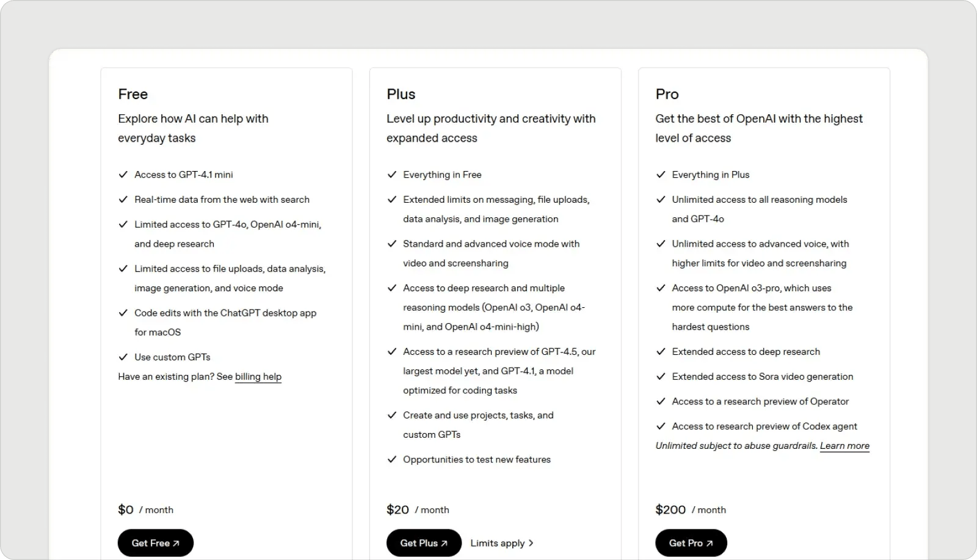Click the "Get Free" button
This screenshot has height=560, width=977.
(155, 542)
